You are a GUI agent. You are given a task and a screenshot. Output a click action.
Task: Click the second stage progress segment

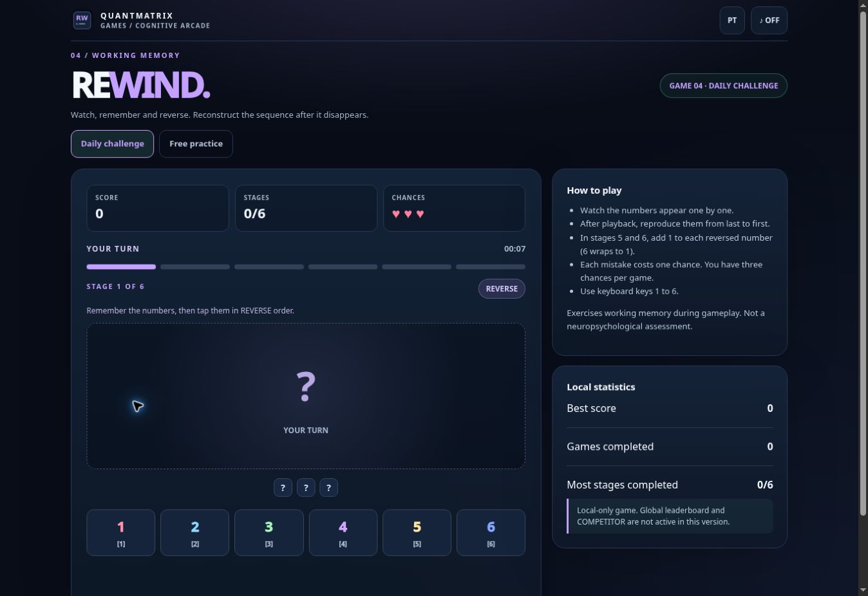click(x=195, y=266)
